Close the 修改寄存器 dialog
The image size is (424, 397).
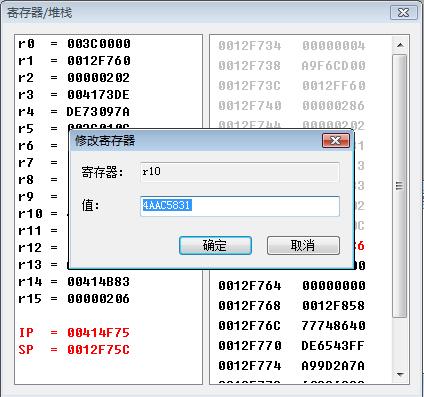(336, 141)
